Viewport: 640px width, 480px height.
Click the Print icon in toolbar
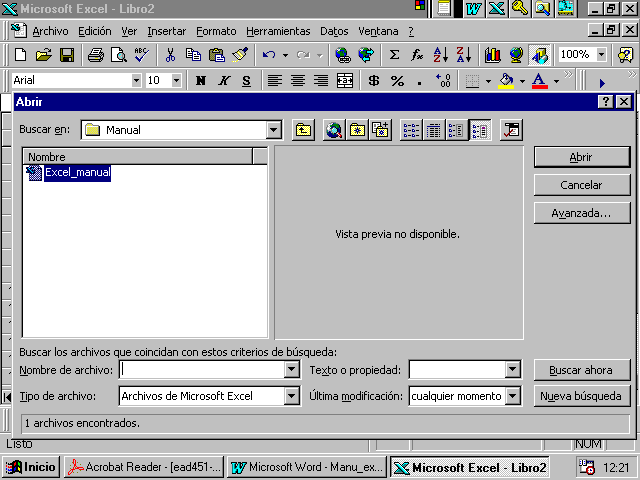tap(96, 54)
